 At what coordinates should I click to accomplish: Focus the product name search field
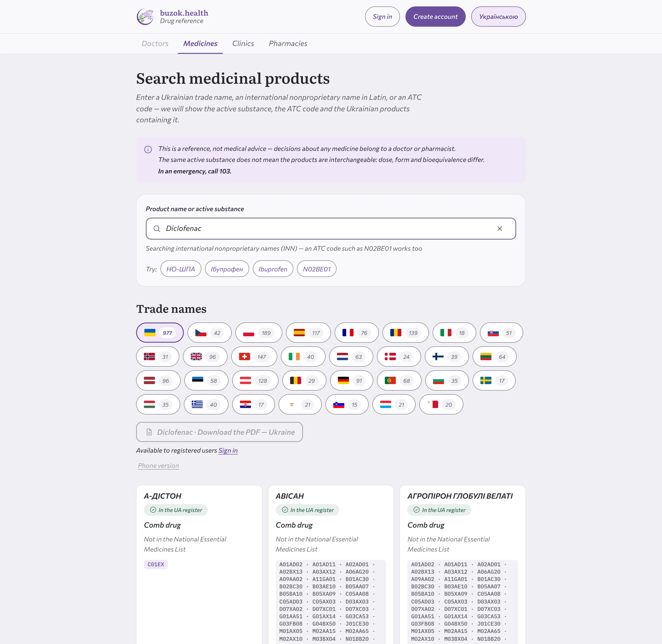point(331,229)
